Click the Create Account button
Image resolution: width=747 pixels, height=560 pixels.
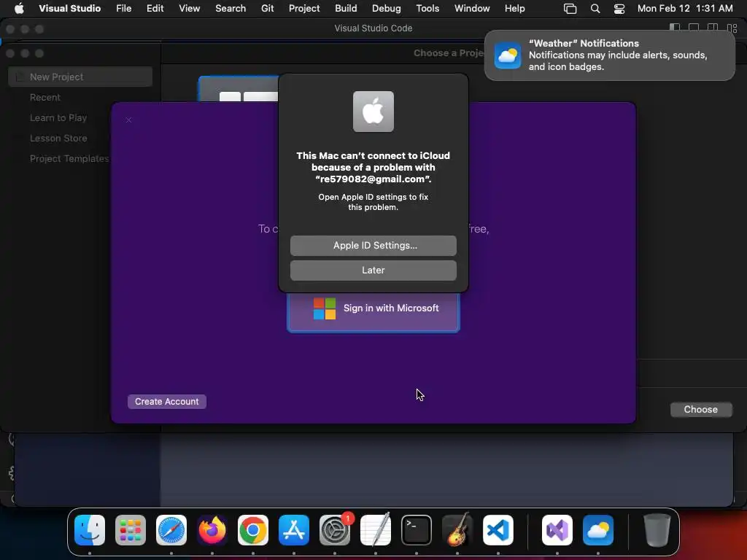pos(167,402)
